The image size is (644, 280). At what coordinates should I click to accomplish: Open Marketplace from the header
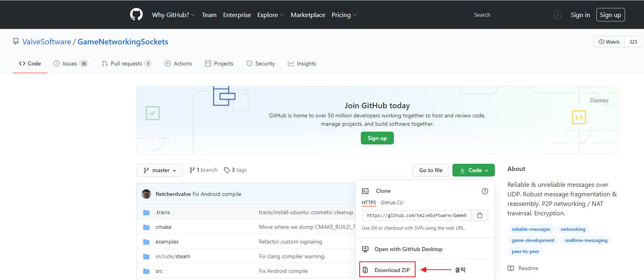coord(308,15)
